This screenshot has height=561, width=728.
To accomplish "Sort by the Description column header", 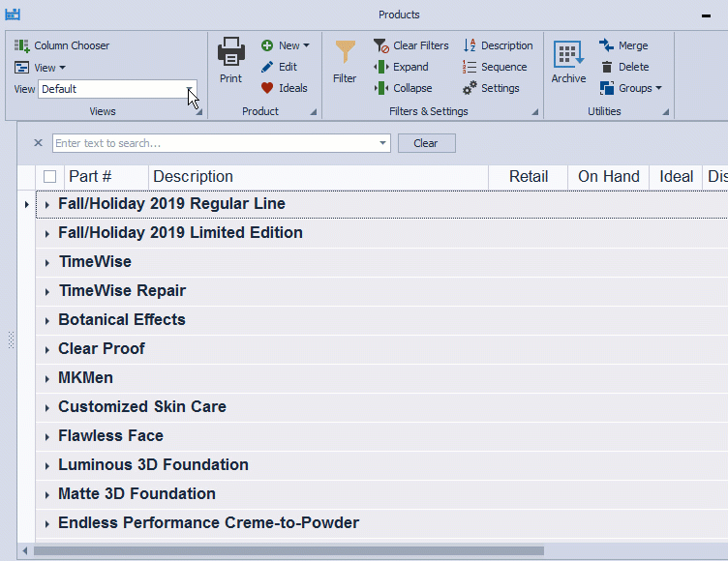I will pos(318,177).
